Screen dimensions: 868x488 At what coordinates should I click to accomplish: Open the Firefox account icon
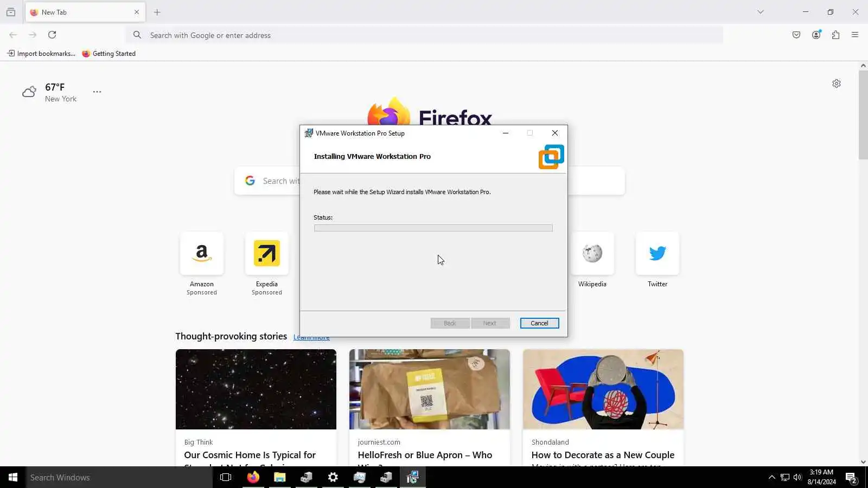(816, 35)
